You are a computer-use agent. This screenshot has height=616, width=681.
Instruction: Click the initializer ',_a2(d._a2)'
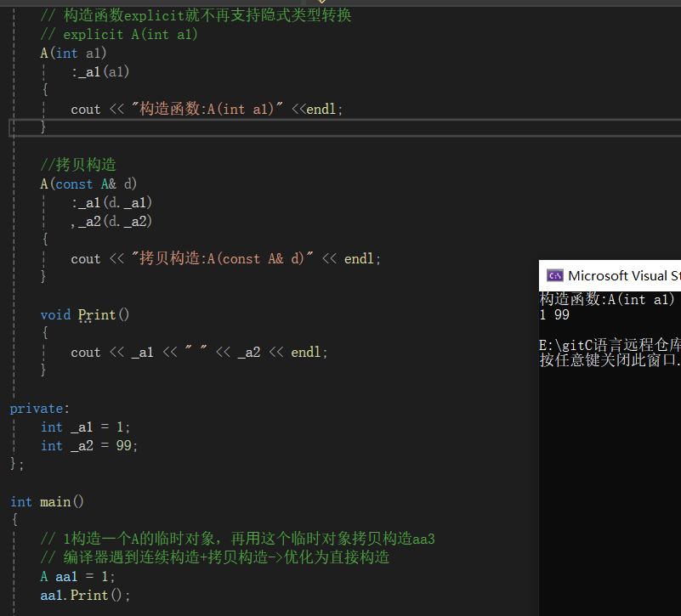(x=111, y=221)
